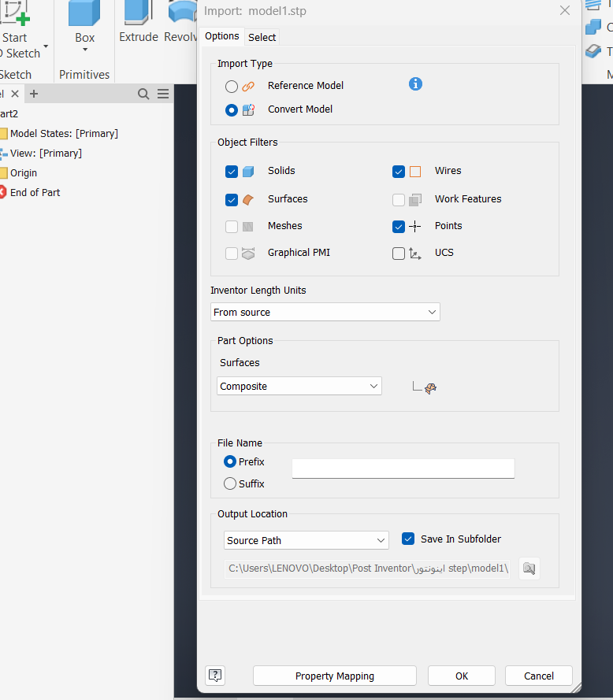The width and height of the screenshot is (613, 700).
Task: Open the model browser hamburger menu
Action: tap(163, 94)
